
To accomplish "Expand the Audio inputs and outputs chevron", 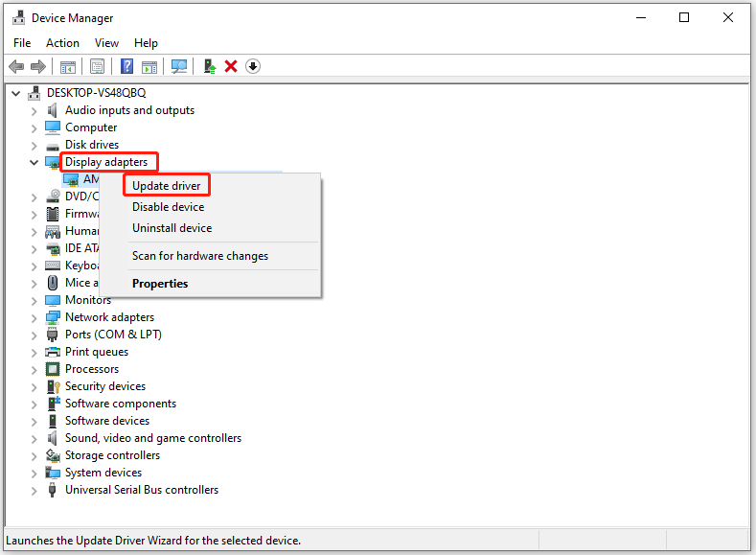I will 34,111.
